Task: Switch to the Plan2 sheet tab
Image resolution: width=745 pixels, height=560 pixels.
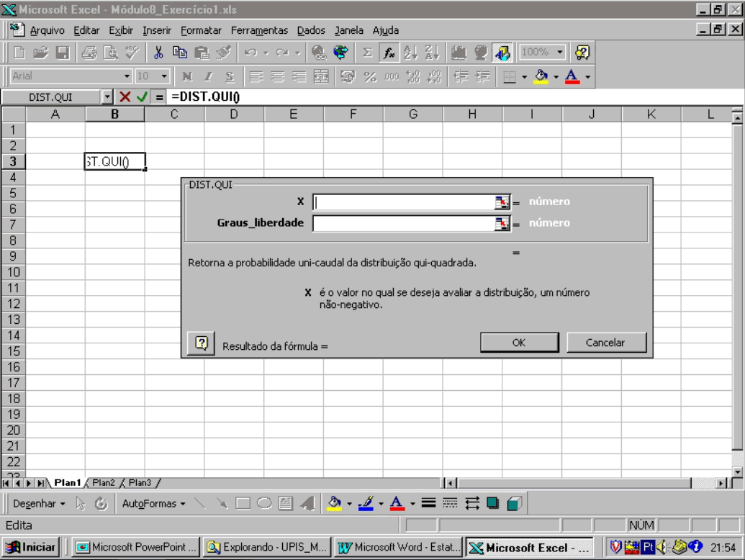Action: click(x=104, y=483)
